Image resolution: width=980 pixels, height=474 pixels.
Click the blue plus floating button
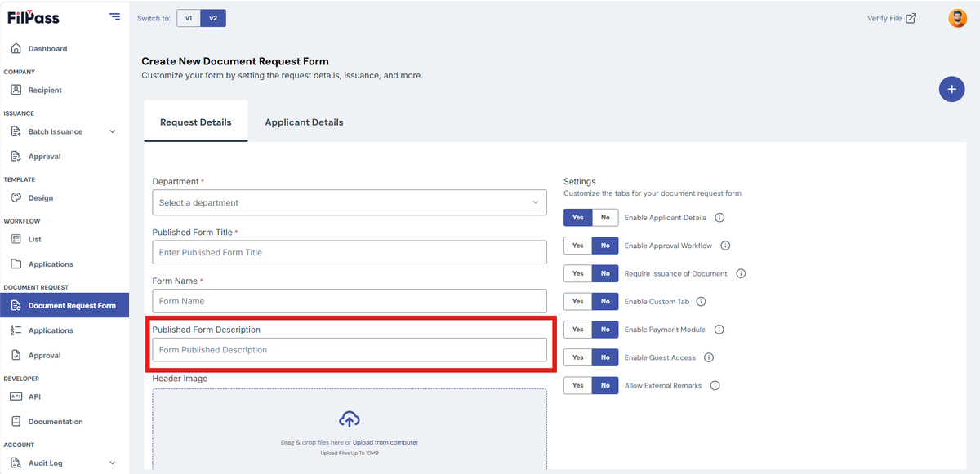click(951, 89)
